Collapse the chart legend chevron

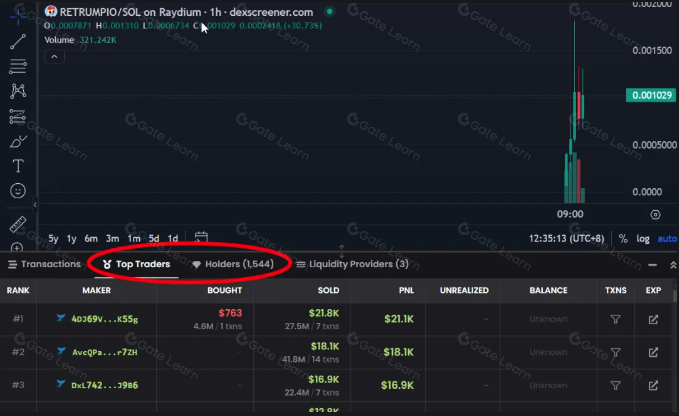click(54, 57)
